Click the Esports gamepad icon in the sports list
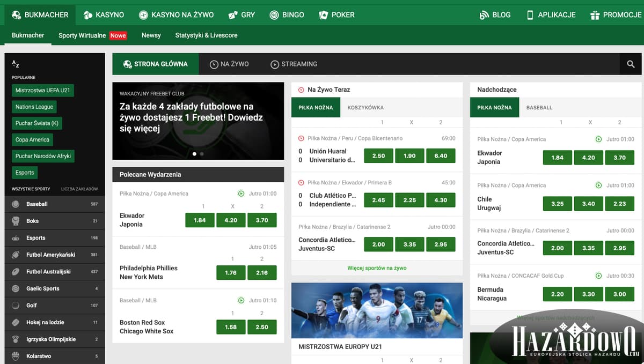The width and height of the screenshot is (644, 364). [x=16, y=238]
